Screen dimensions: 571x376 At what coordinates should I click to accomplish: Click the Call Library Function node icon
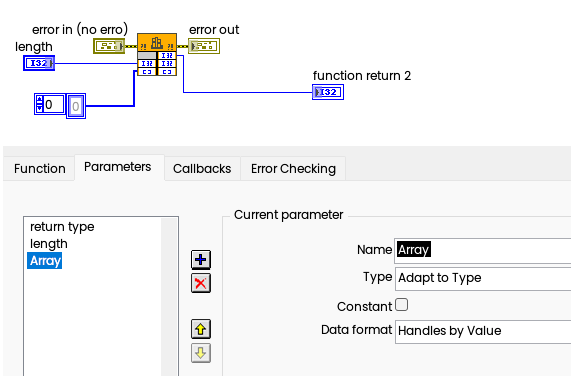(x=157, y=43)
